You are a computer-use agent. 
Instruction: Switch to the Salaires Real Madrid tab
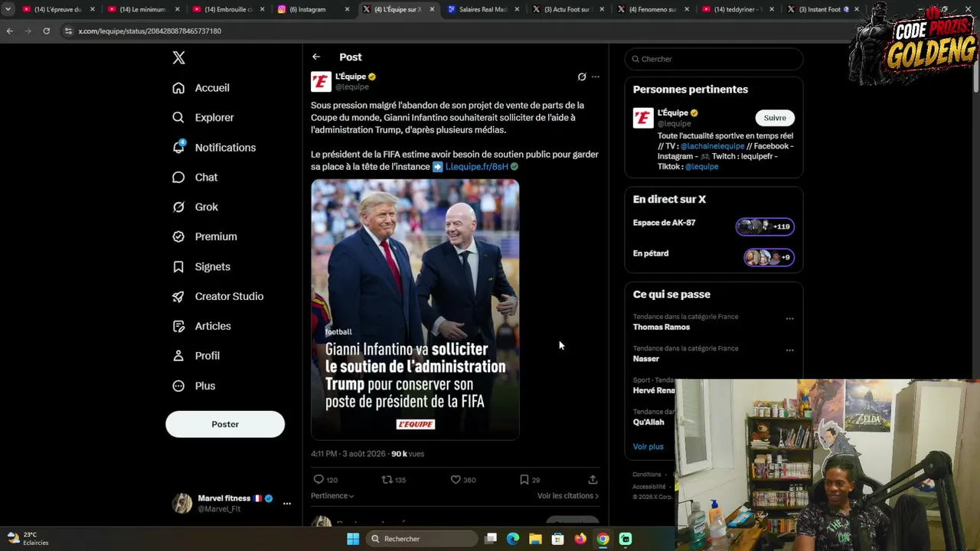[483, 9]
